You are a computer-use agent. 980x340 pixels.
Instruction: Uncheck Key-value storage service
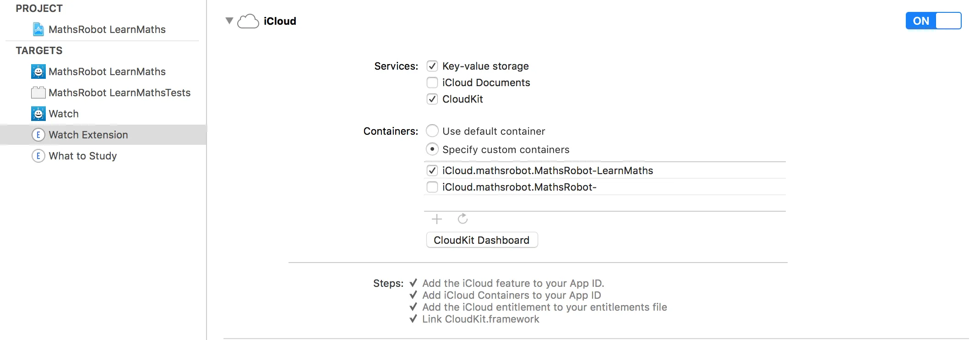(x=432, y=66)
